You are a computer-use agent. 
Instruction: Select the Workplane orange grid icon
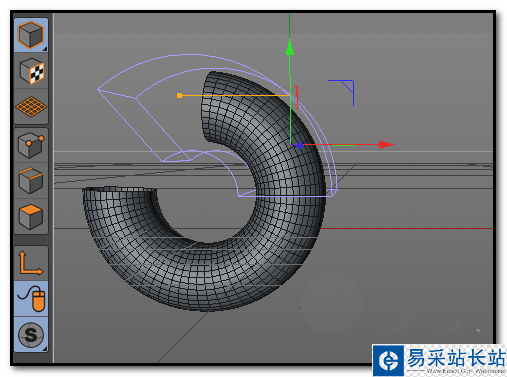pos(31,107)
